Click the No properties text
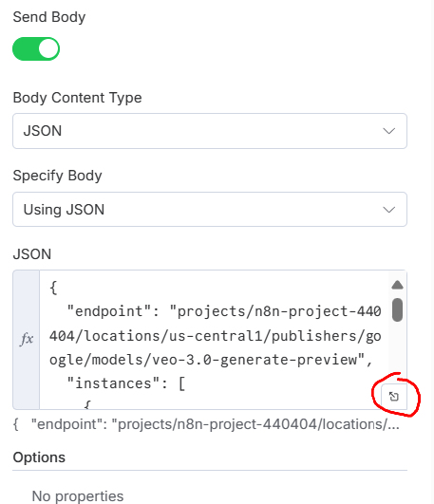This screenshot has height=504, width=434. [x=78, y=496]
